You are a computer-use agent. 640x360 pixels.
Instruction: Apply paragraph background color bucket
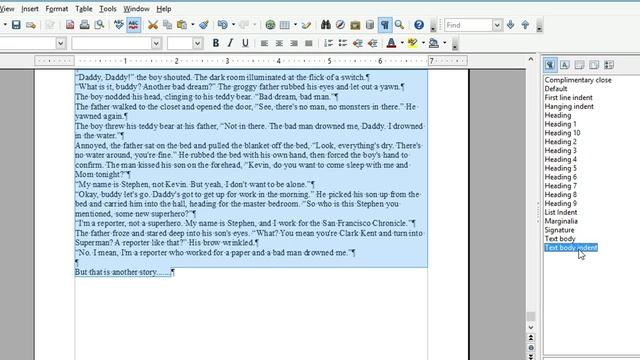433,43
